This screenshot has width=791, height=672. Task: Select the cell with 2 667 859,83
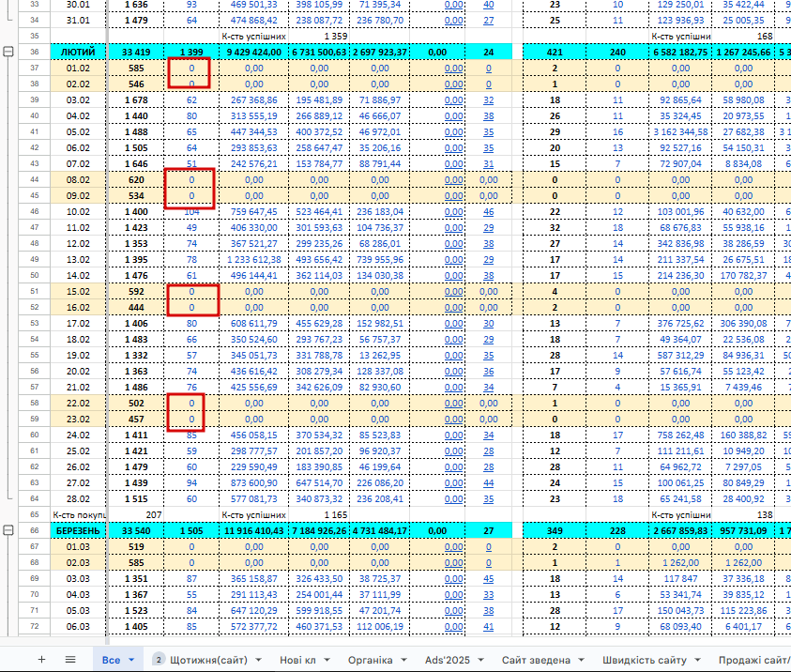680,530
